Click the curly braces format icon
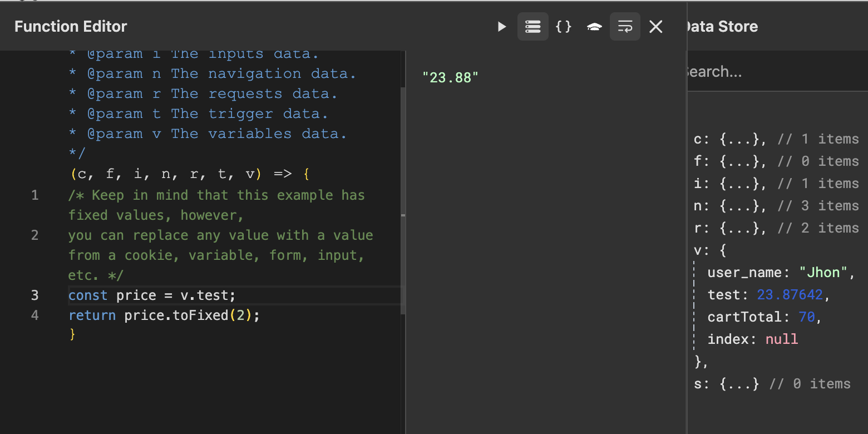Screen dimensions: 868x434 [x=564, y=27]
